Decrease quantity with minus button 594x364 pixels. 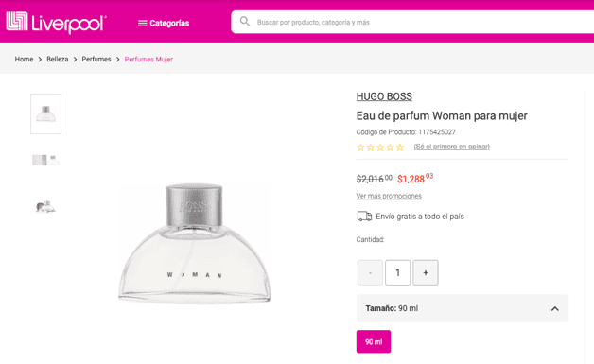(x=370, y=272)
